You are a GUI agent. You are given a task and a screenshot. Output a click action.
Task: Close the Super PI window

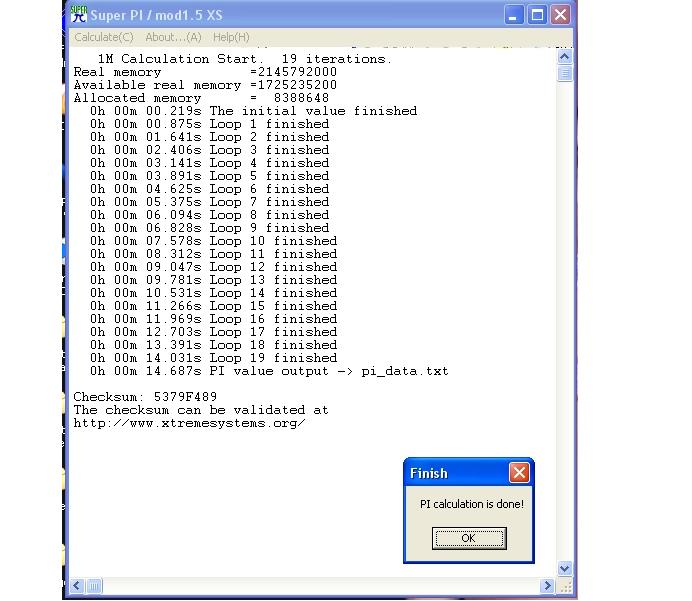[560, 15]
